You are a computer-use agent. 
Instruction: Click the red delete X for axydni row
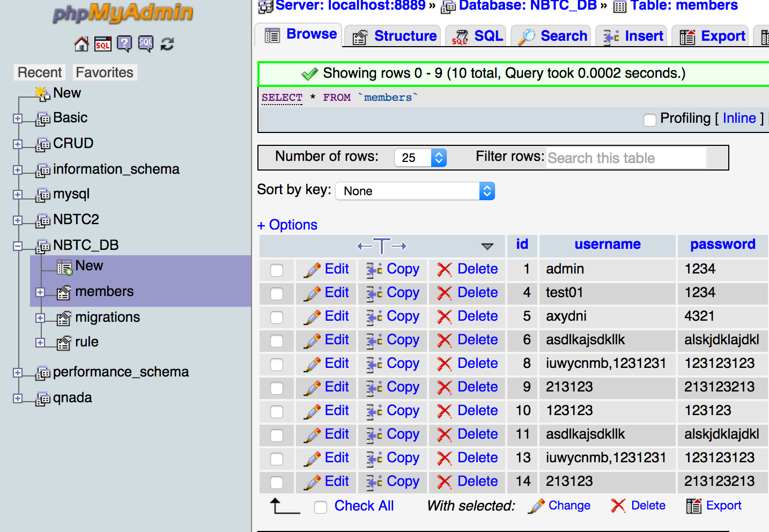(444, 317)
